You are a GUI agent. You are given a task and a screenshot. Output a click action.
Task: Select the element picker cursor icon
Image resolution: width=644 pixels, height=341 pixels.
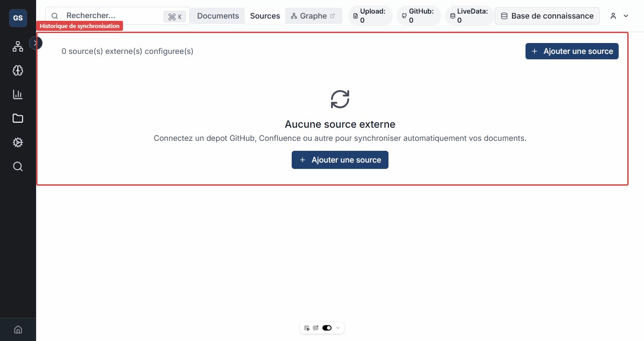[x=307, y=328]
